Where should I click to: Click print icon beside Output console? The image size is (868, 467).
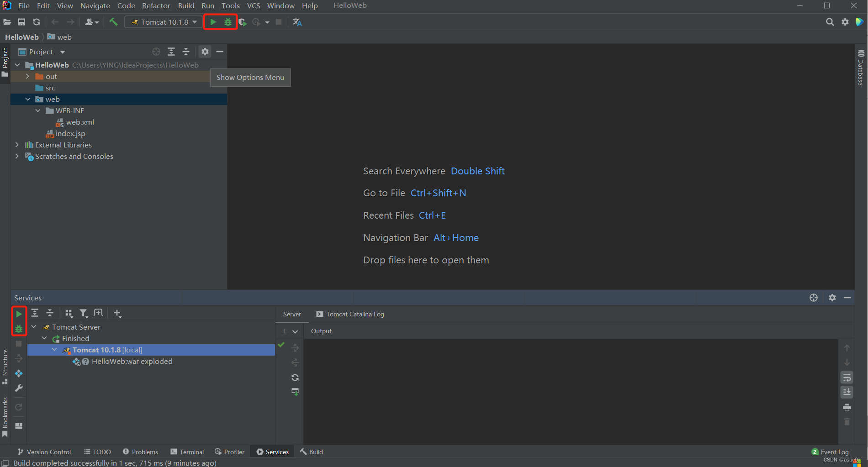[x=847, y=407]
